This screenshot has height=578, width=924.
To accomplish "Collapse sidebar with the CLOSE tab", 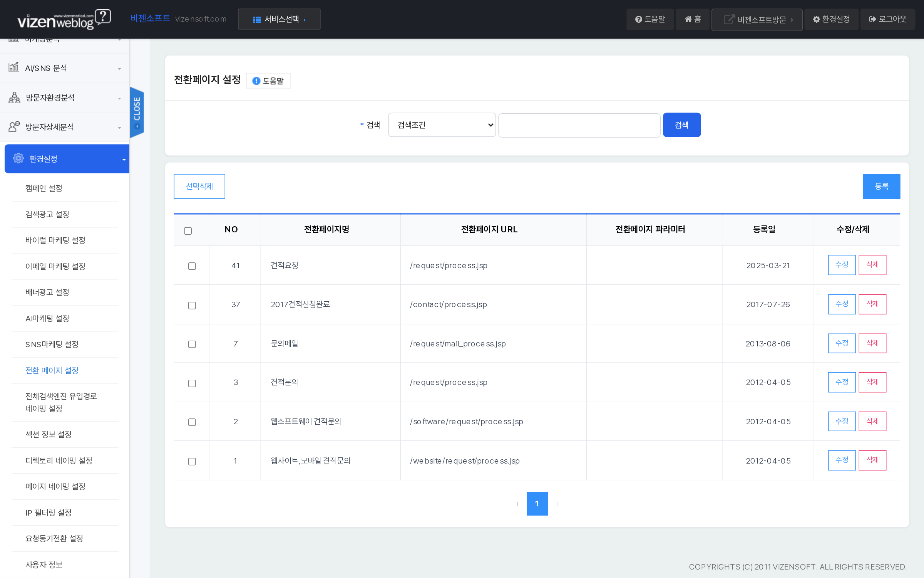I will tap(137, 112).
